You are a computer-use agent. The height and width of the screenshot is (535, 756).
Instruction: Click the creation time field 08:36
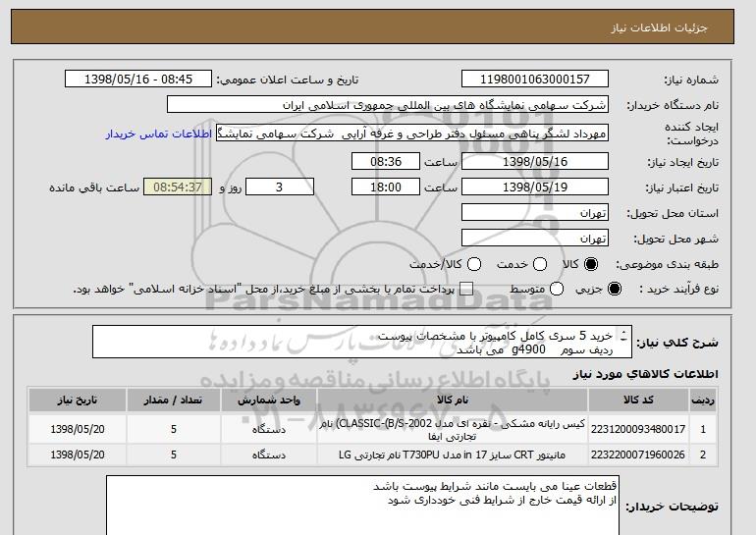pyautogui.click(x=386, y=161)
